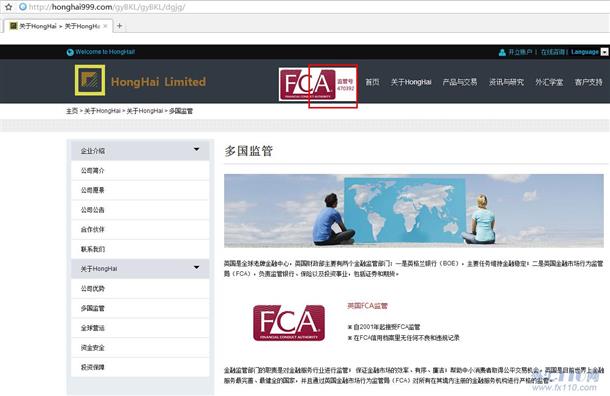610x396 pixels.
Task: Click the Language label
Action: pos(585,52)
